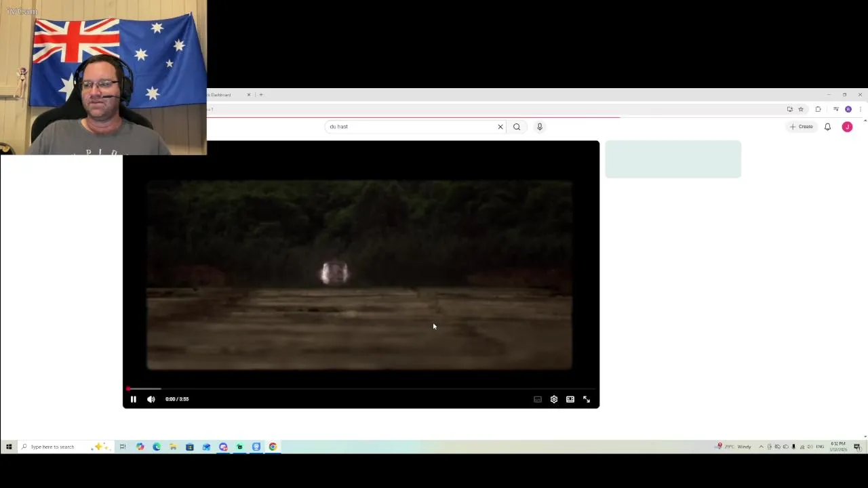Screen dimensions: 868x488
Task: Open the Chrome profile avatar
Action: point(848,109)
